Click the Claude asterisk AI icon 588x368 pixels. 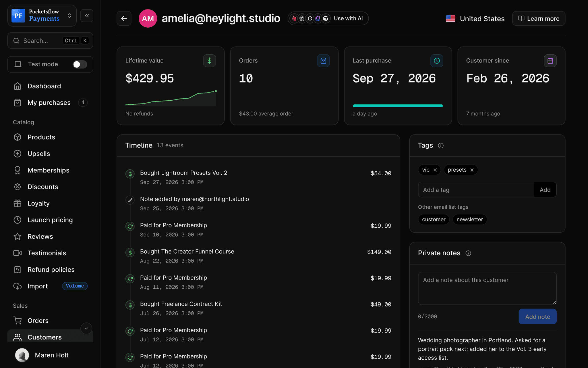(294, 18)
